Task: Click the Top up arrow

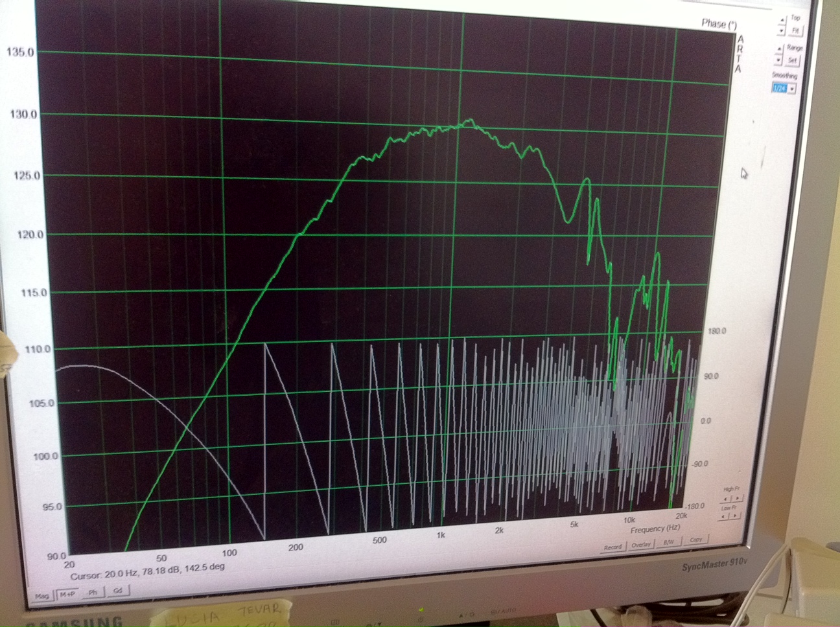Action: click(782, 20)
